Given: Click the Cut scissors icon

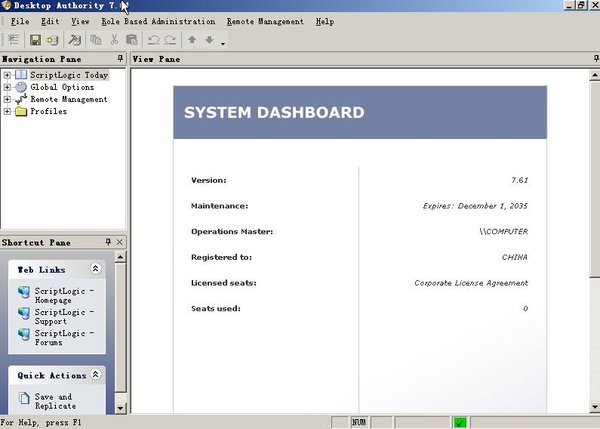Looking at the screenshot, I should (114, 40).
